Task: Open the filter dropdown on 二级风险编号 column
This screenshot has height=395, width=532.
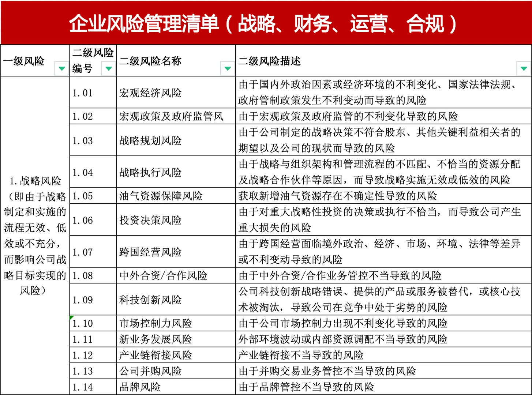Action: click(x=108, y=68)
